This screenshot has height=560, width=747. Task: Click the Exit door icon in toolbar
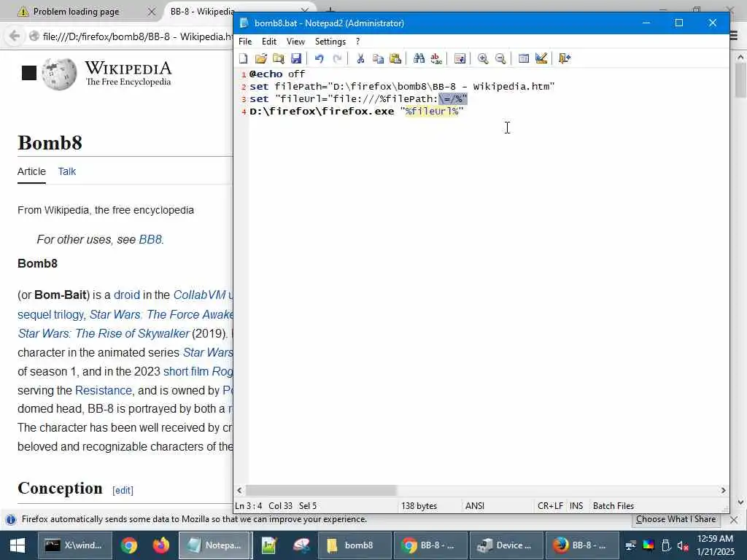click(x=565, y=58)
